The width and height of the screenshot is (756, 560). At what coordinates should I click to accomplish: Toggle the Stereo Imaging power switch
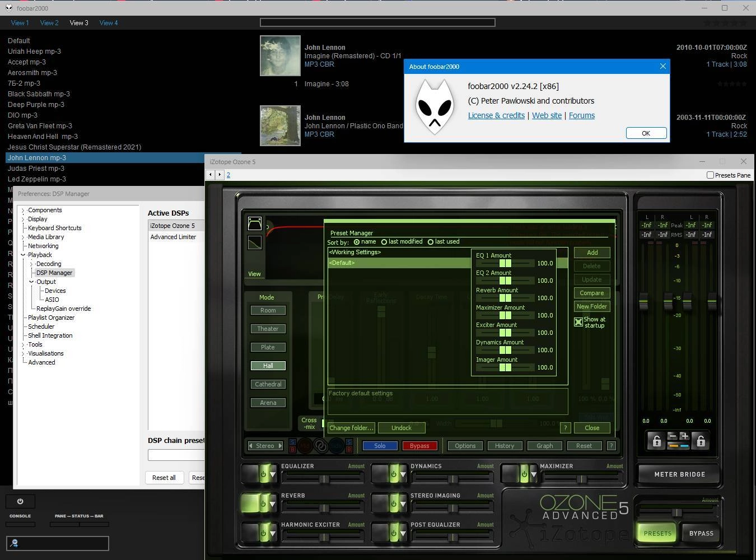click(393, 503)
